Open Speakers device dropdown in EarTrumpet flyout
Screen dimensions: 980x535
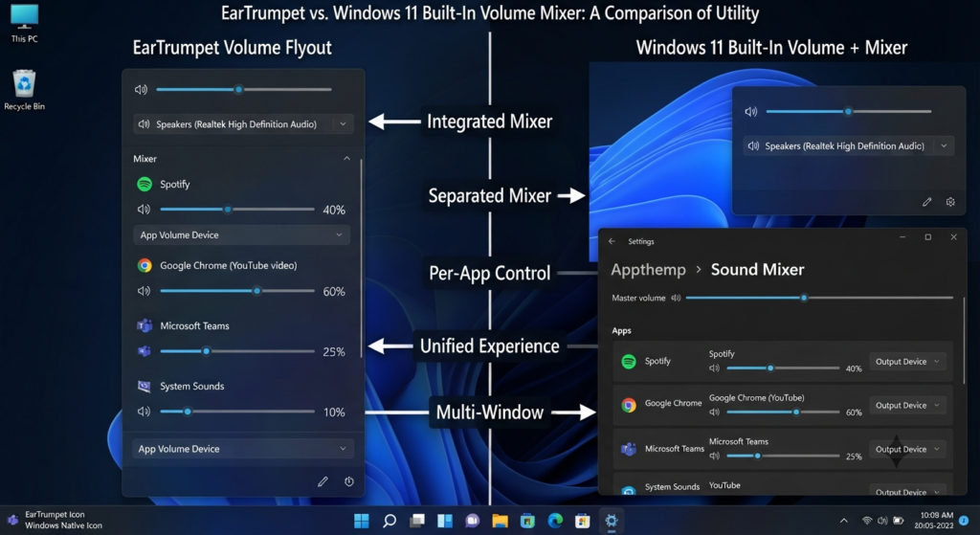(x=243, y=123)
